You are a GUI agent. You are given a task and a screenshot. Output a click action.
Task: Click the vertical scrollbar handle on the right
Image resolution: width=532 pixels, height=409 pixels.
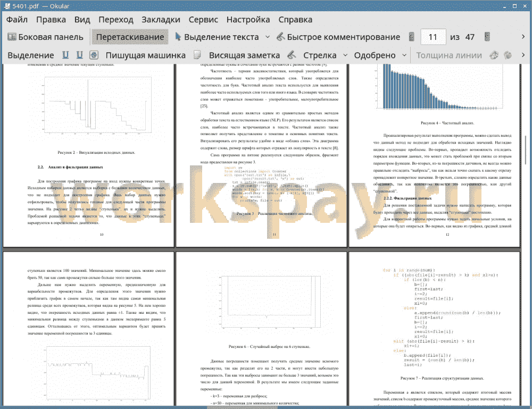point(525,151)
